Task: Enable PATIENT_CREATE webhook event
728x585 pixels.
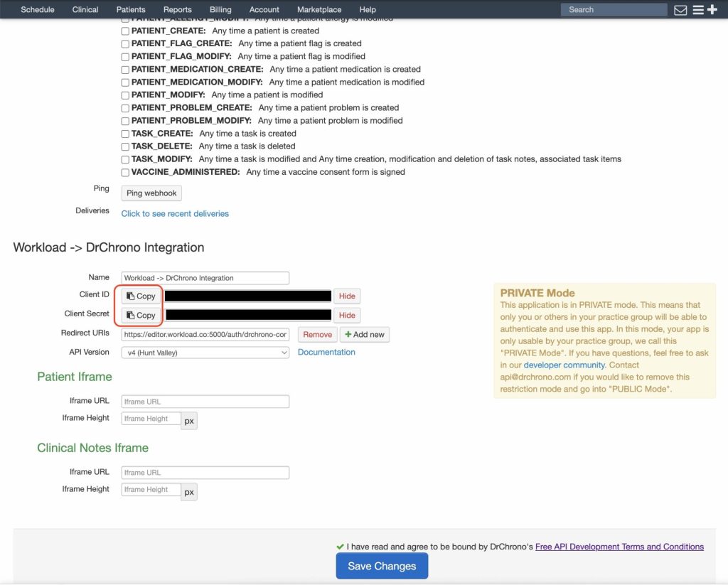Action: click(125, 31)
